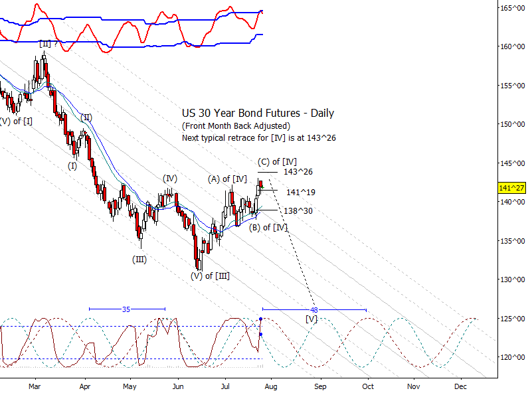Click the Jul label on time axis

(225, 386)
